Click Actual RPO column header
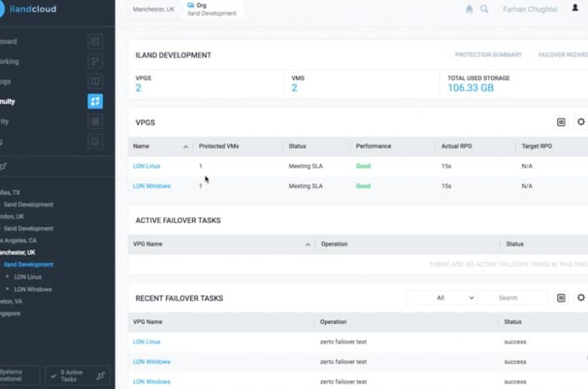The width and height of the screenshot is (588, 389). tap(456, 146)
